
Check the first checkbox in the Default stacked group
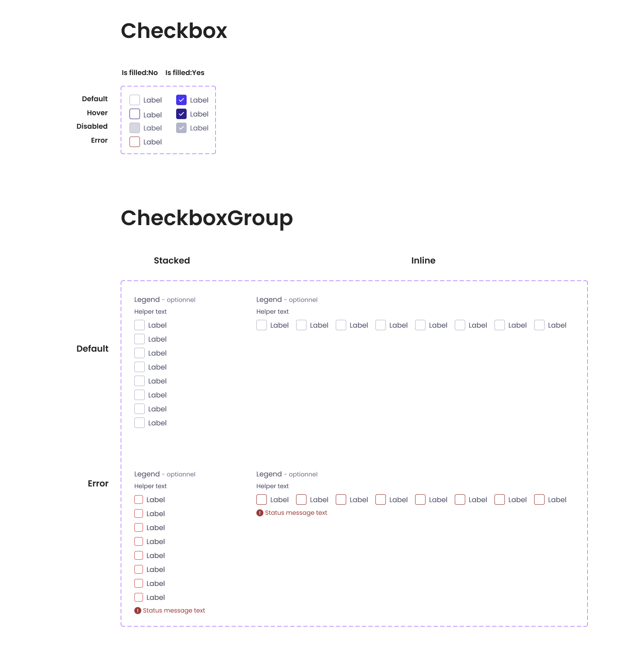point(140,325)
